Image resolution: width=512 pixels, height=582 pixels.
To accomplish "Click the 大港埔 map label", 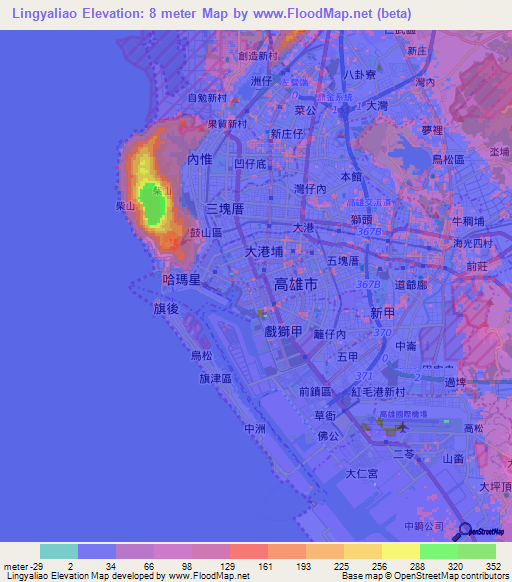I will (264, 252).
